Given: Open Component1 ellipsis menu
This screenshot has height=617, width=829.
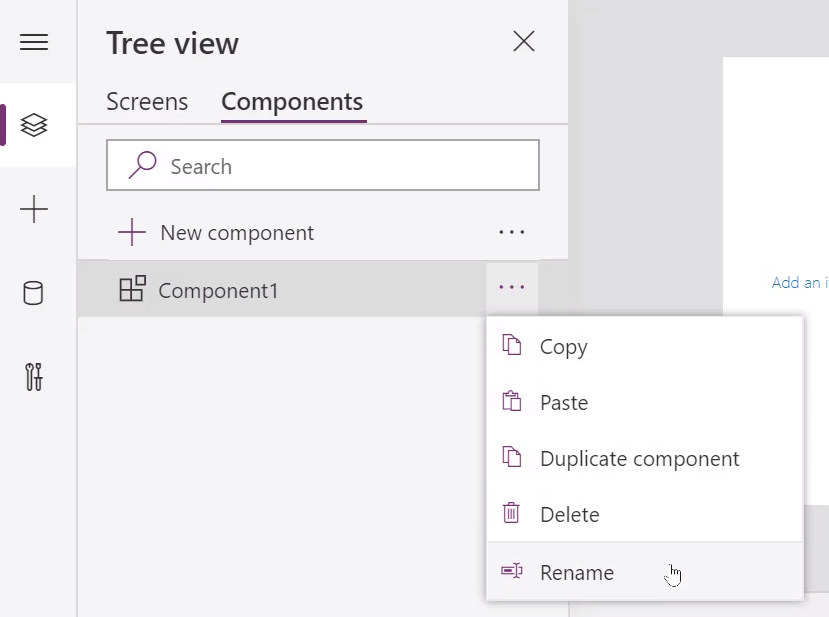Looking at the screenshot, I should point(512,288).
